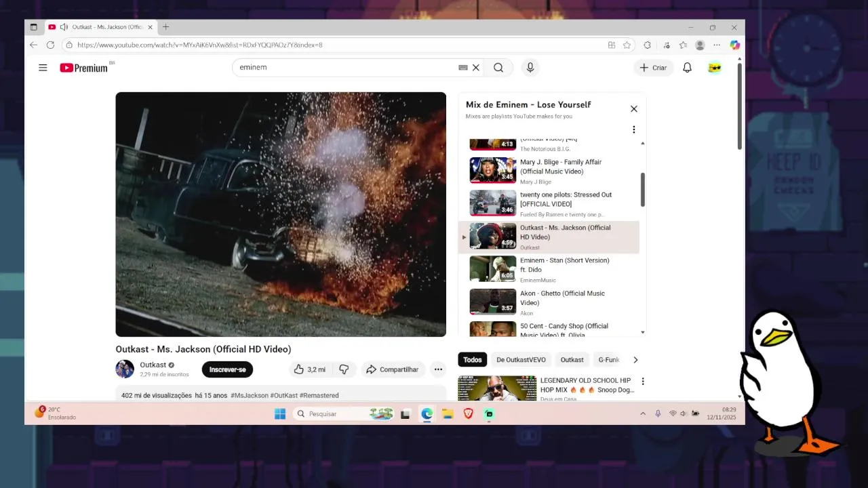Show hidden tray icons chevron
The width and height of the screenshot is (868, 488).
coord(643,414)
